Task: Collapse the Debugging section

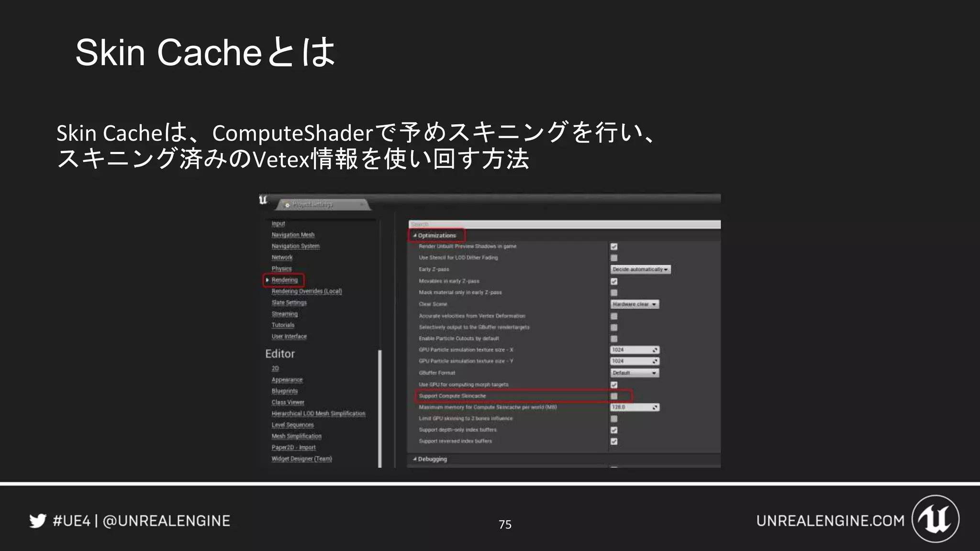Action: click(x=415, y=459)
